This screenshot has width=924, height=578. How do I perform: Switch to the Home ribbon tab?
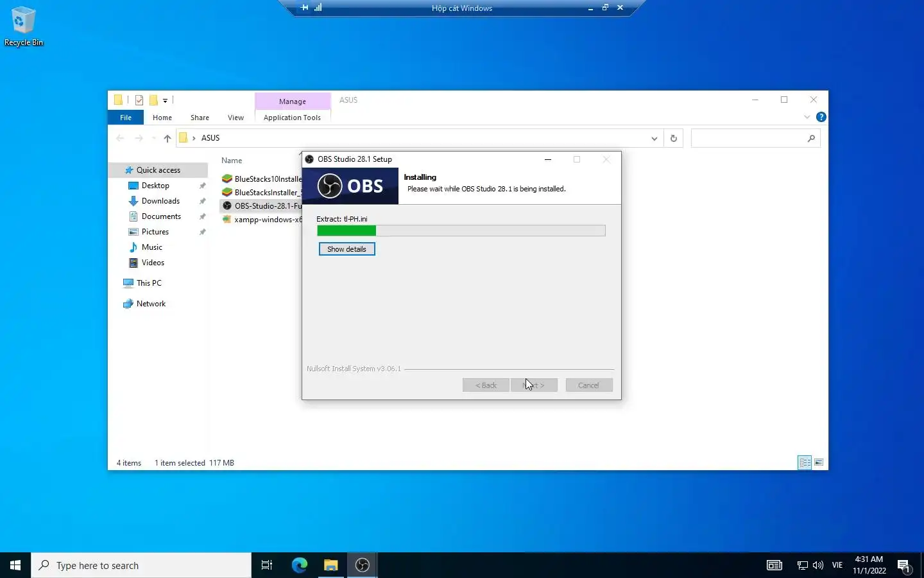162,118
